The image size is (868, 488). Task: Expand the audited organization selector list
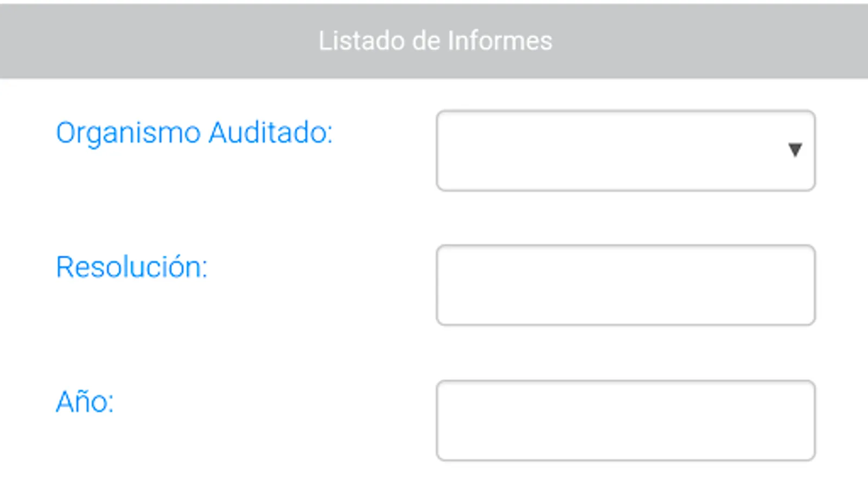point(626,151)
